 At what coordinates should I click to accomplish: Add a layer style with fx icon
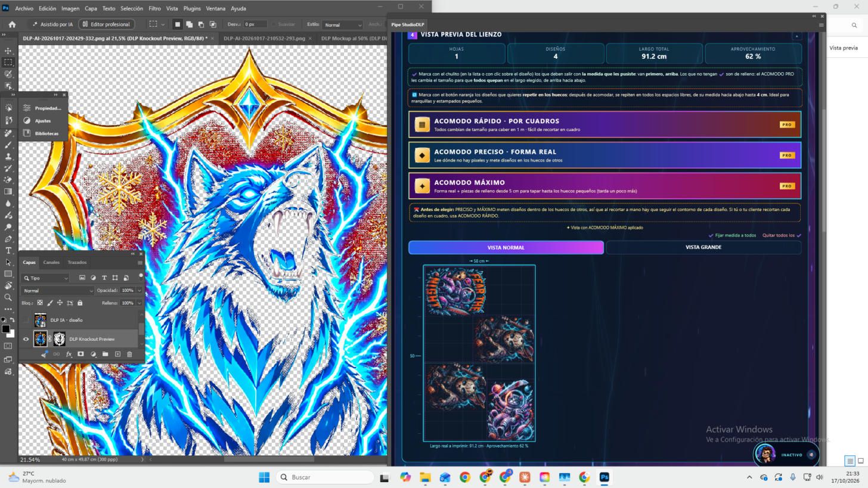pyautogui.click(x=69, y=354)
